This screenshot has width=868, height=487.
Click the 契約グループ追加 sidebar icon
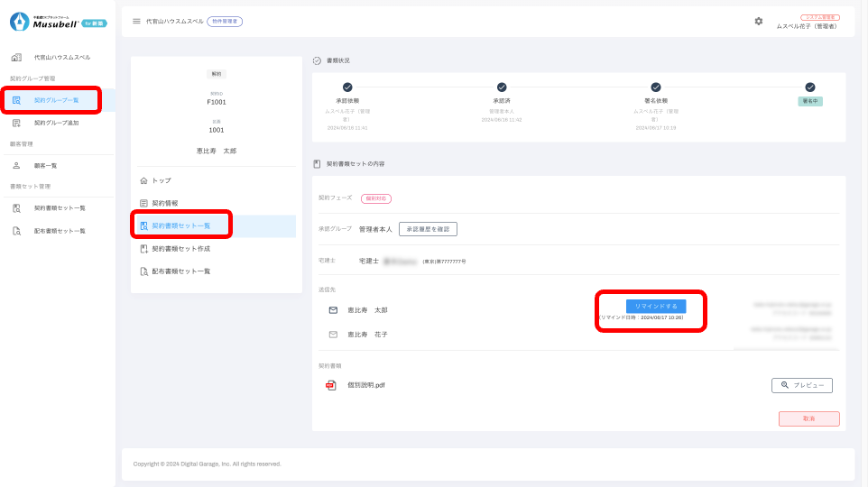16,123
